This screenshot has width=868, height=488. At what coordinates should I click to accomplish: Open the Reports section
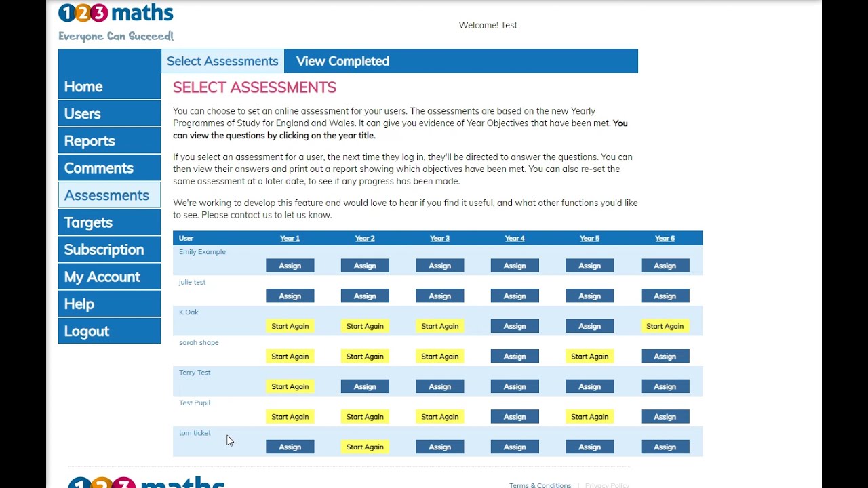tap(109, 141)
